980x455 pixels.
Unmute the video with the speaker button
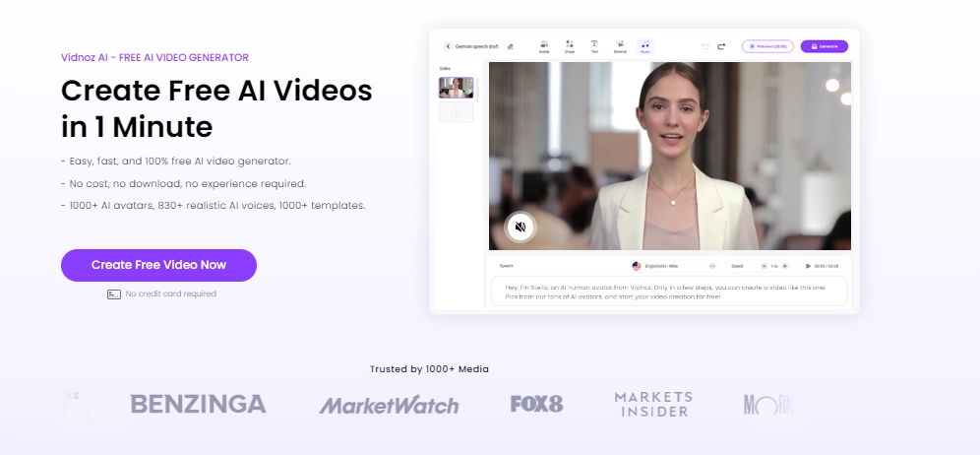521,227
